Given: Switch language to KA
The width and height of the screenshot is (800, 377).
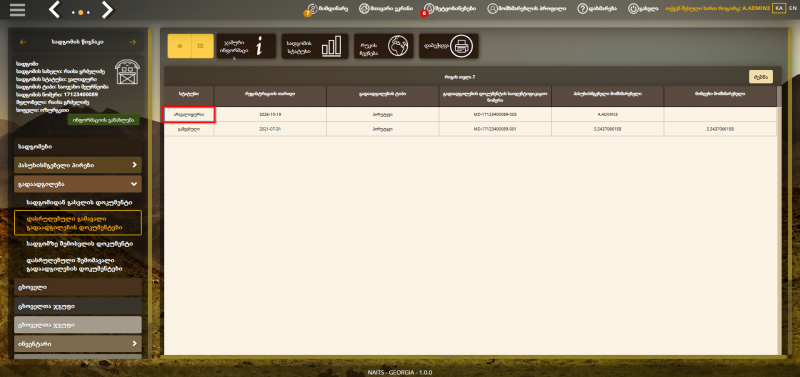Looking at the screenshot, I should (779, 8).
